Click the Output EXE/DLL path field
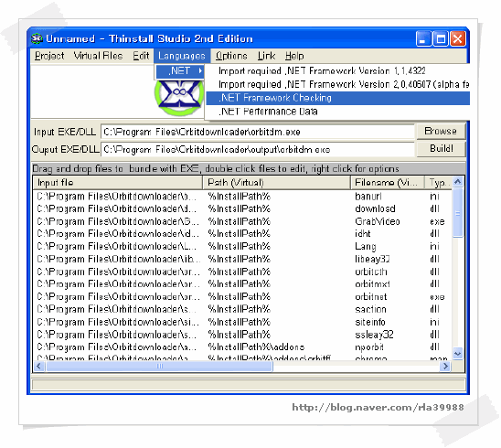501x448 pixels. 257,149
